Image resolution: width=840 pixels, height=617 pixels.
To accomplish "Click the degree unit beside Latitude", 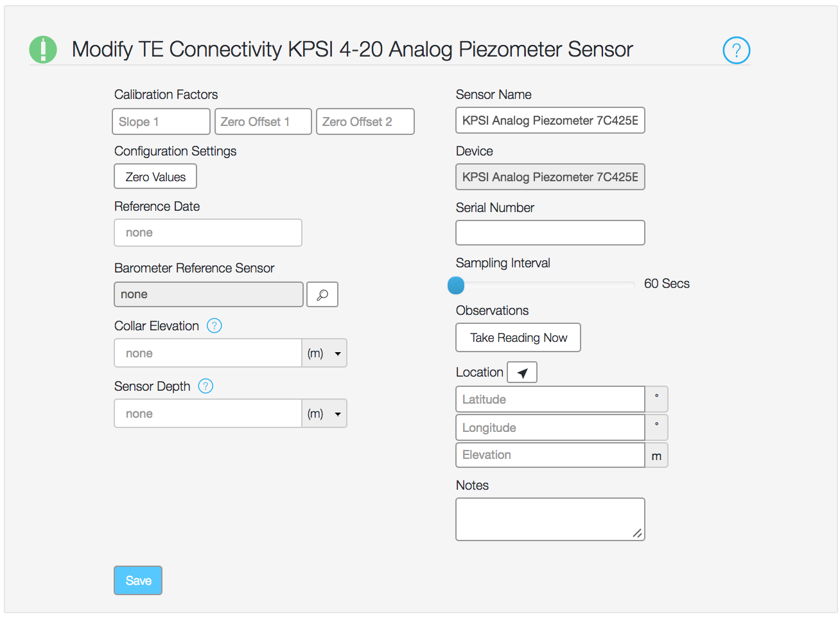I will click(656, 399).
